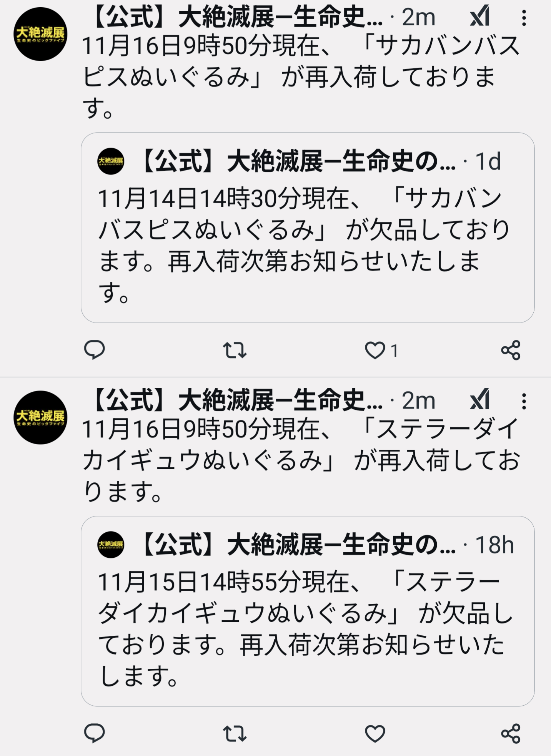Like the ステラーダイカイギュウ restock post
The width and height of the screenshot is (551, 756).
tap(375, 733)
